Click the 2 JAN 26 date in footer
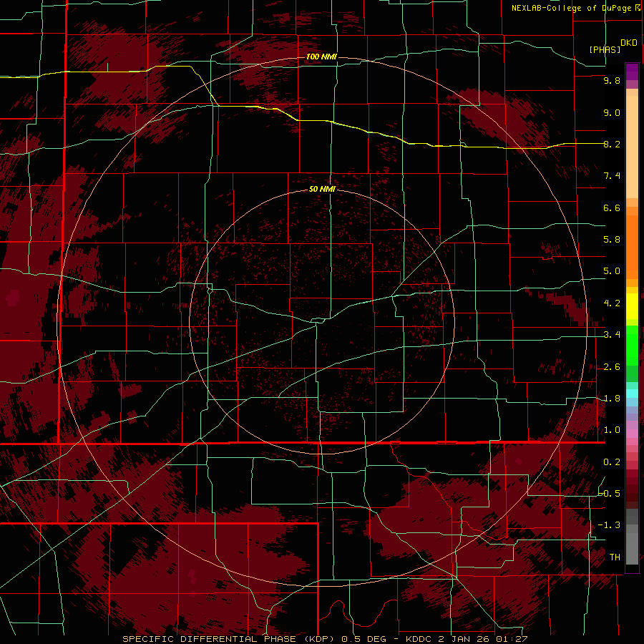 tap(464, 639)
